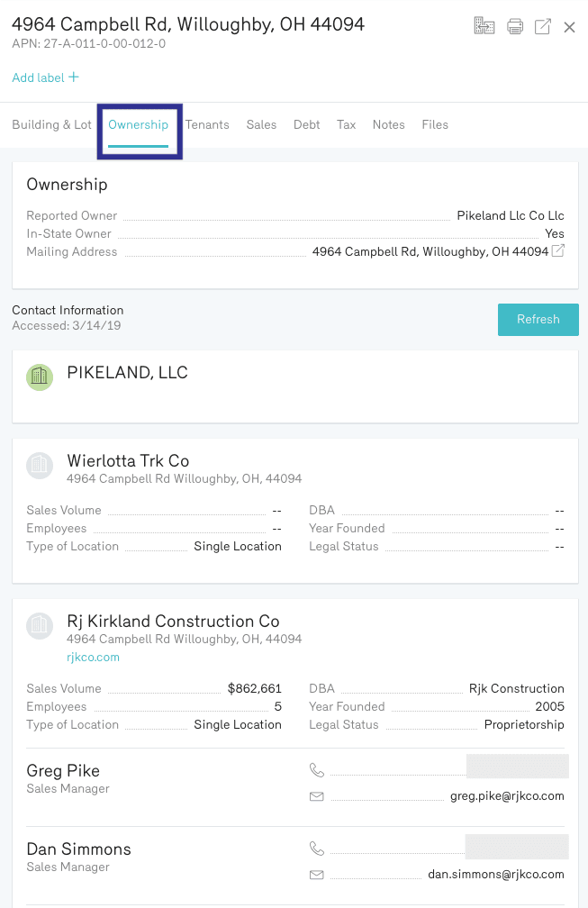
Task: Click the Wierlotta Trk Co building icon
Action: pyautogui.click(x=39, y=466)
